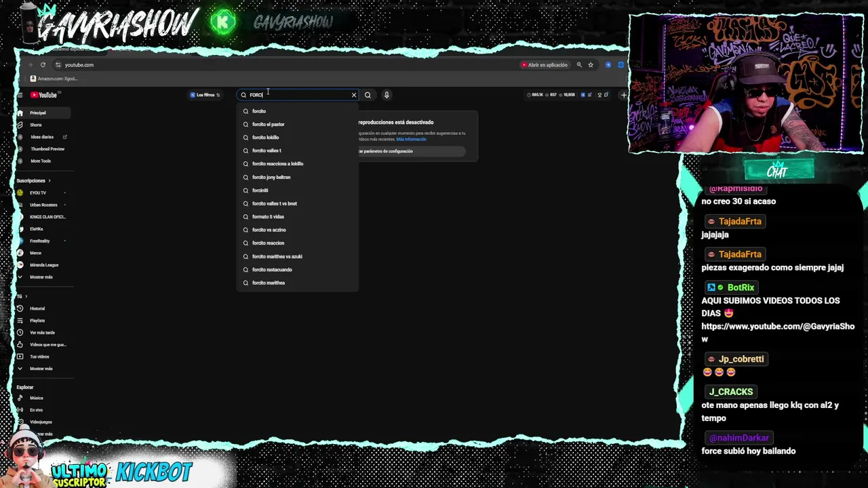868x488 pixels.
Task: Click the plus create button
Action: pyautogui.click(x=624, y=95)
